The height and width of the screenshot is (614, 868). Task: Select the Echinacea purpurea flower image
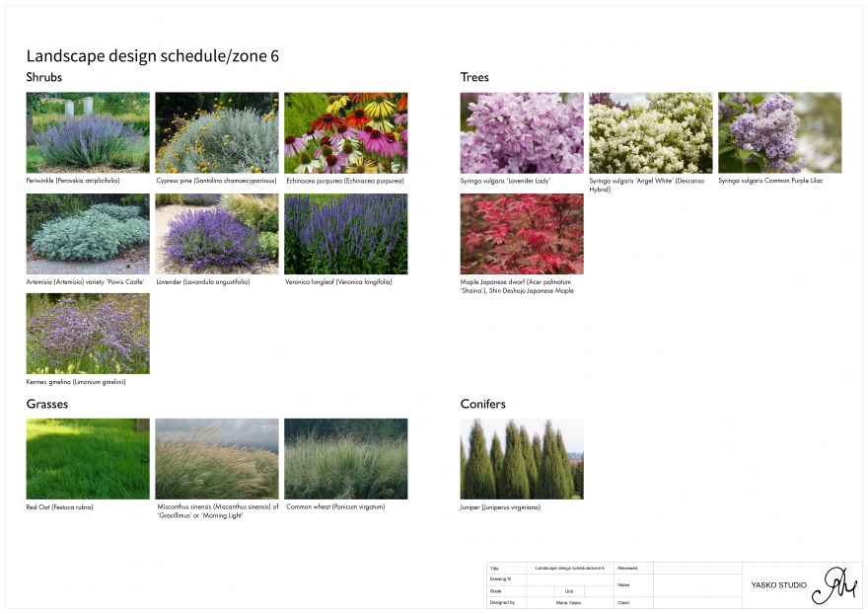click(345, 133)
